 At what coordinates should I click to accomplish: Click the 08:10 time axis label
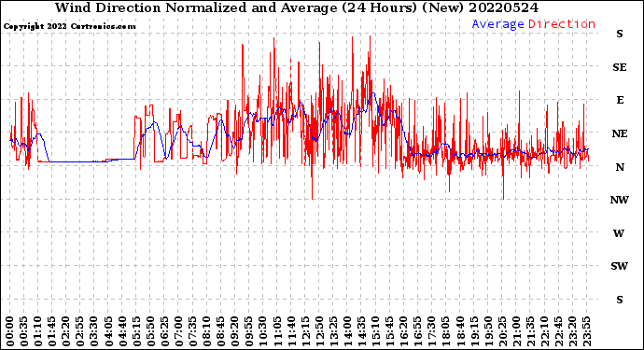[x=206, y=331]
